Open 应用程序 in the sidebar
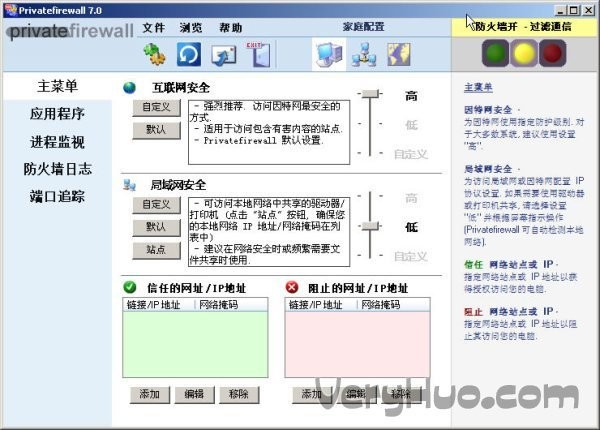Viewport: 600px width, 430px height. coord(57,114)
